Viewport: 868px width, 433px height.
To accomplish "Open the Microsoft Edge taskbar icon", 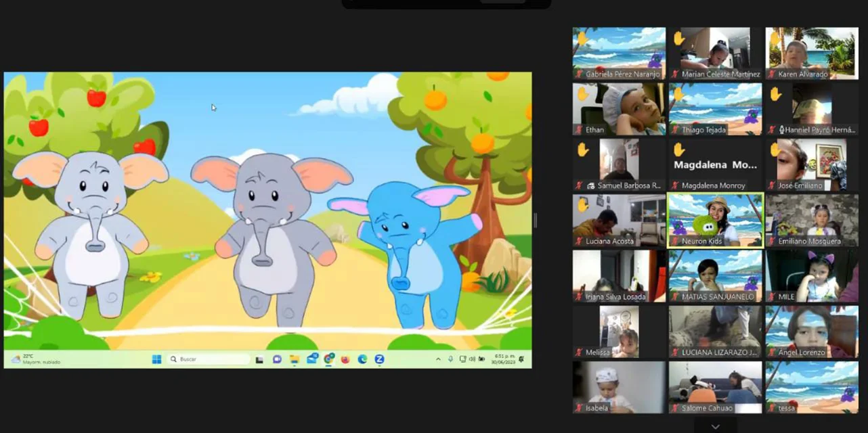I will (x=362, y=359).
